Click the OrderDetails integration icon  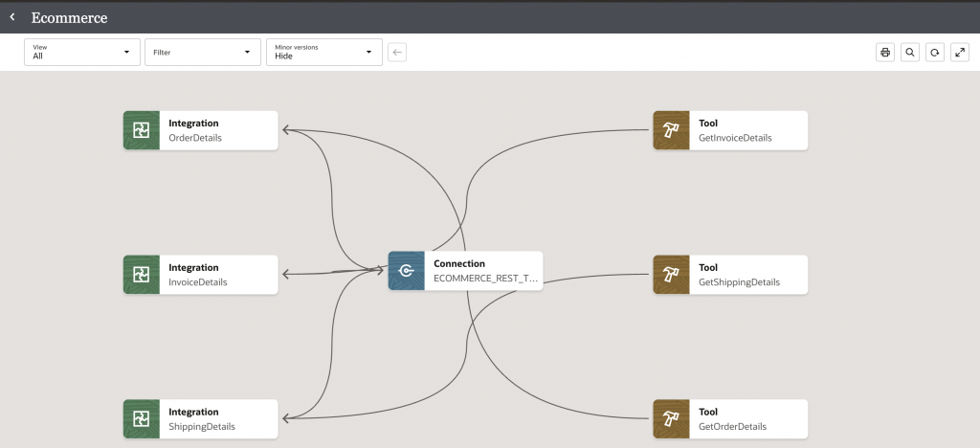[x=142, y=130]
